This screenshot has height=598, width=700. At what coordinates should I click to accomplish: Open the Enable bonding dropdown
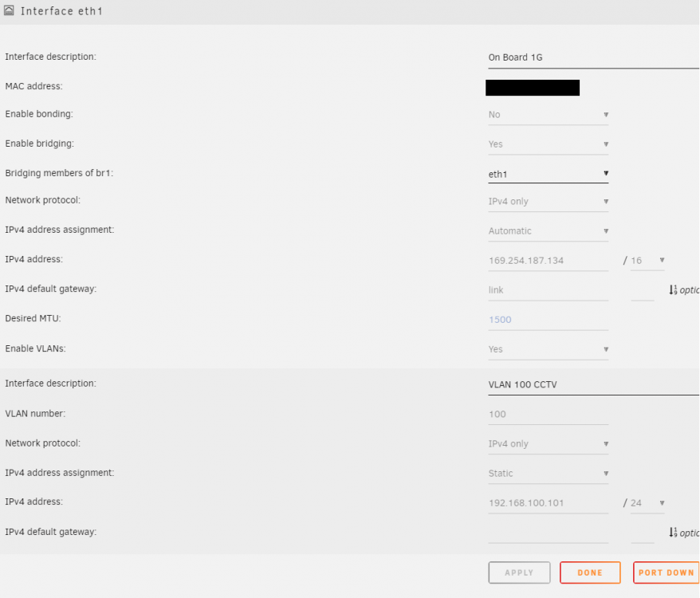click(x=548, y=115)
